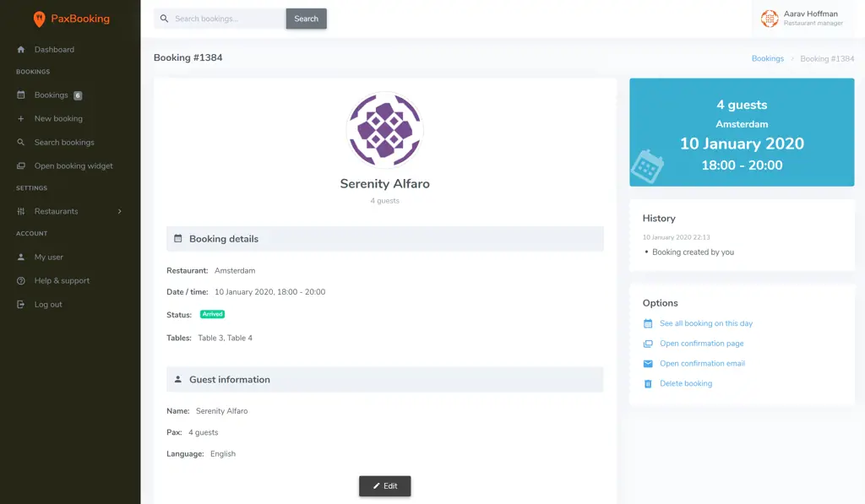
Task: Click the Log out icon
Action: (21, 305)
